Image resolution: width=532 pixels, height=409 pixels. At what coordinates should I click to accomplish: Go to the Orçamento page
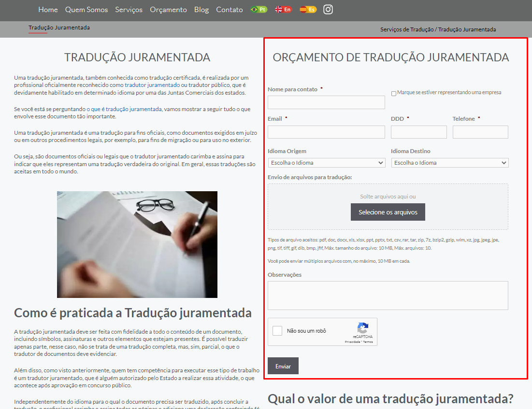168,10
